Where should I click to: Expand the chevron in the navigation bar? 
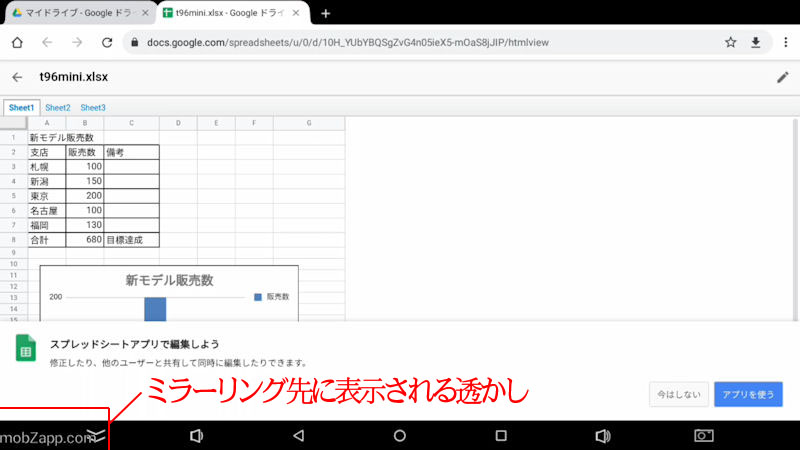[x=95, y=435]
